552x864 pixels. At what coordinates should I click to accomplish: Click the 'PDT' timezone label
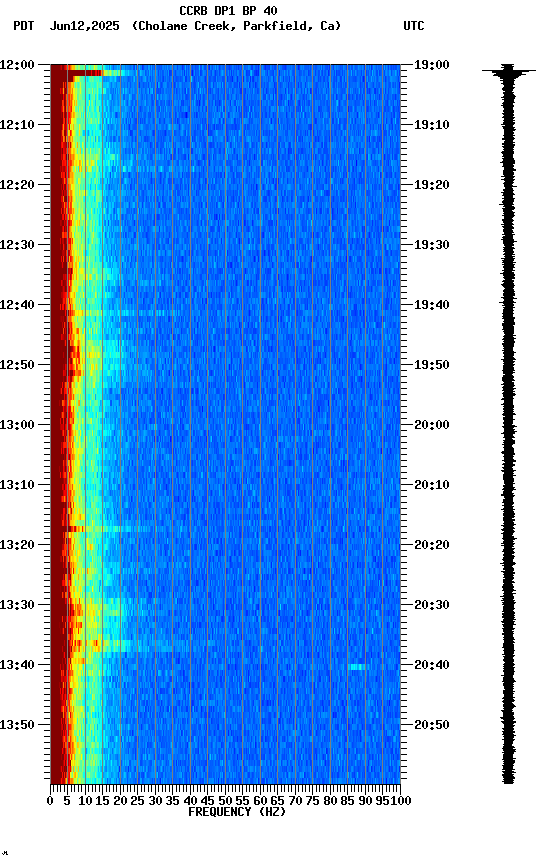(24, 26)
